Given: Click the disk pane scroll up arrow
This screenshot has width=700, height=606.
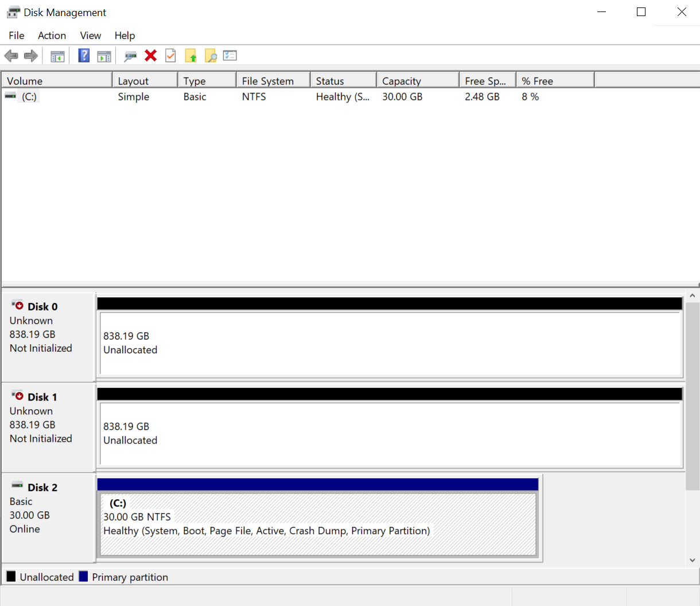Looking at the screenshot, I should pos(693,296).
